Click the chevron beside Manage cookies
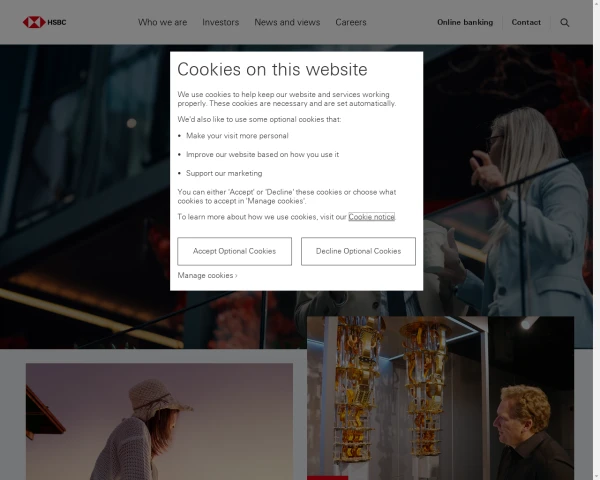This screenshot has width=600, height=480. (x=236, y=276)
